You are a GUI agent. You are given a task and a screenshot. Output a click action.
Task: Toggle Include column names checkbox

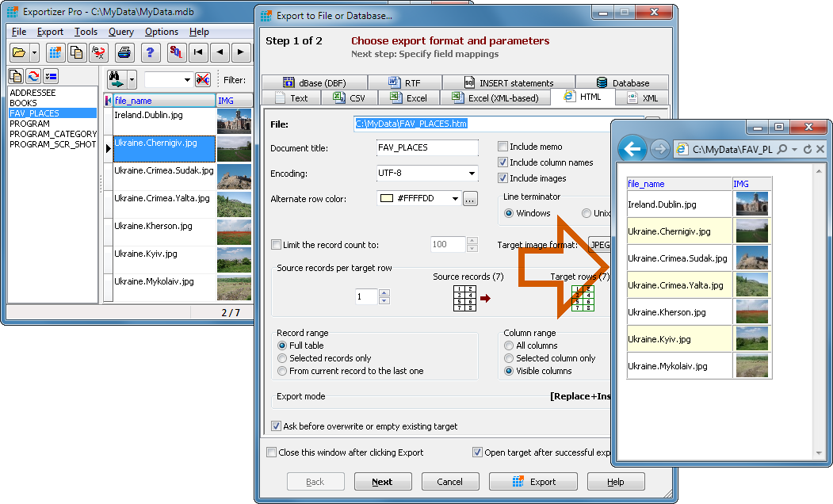click(502, 162)
